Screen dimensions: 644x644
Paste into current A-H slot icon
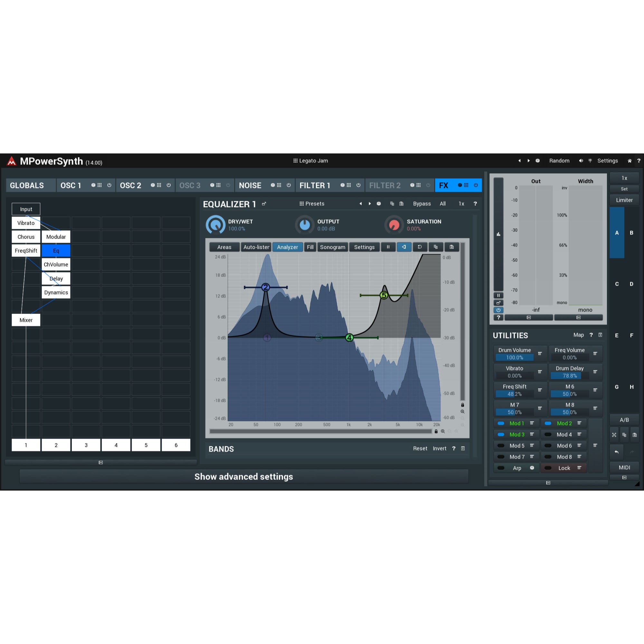click(635, 435)
